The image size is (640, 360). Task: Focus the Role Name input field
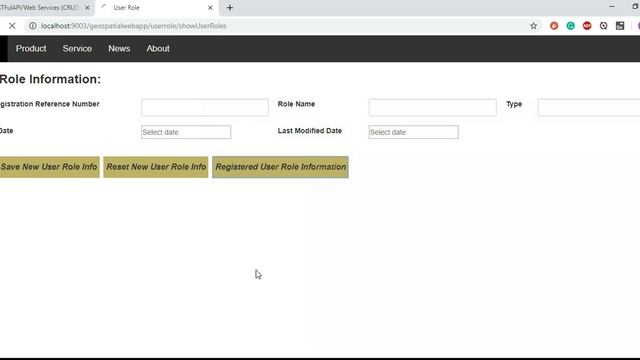(x=433, y=107)
